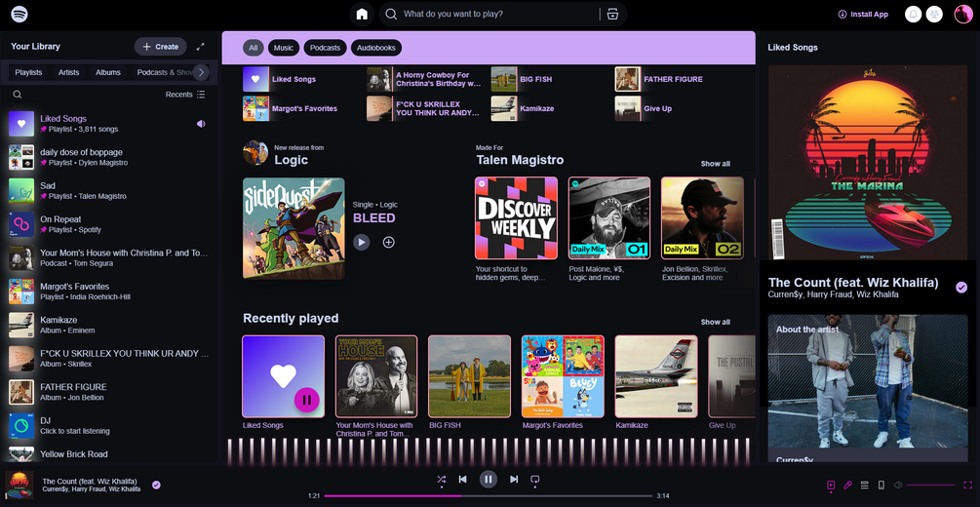Seek in the track progress bar
The width and height of the screenshot is (980, 507).
point(489,495)
